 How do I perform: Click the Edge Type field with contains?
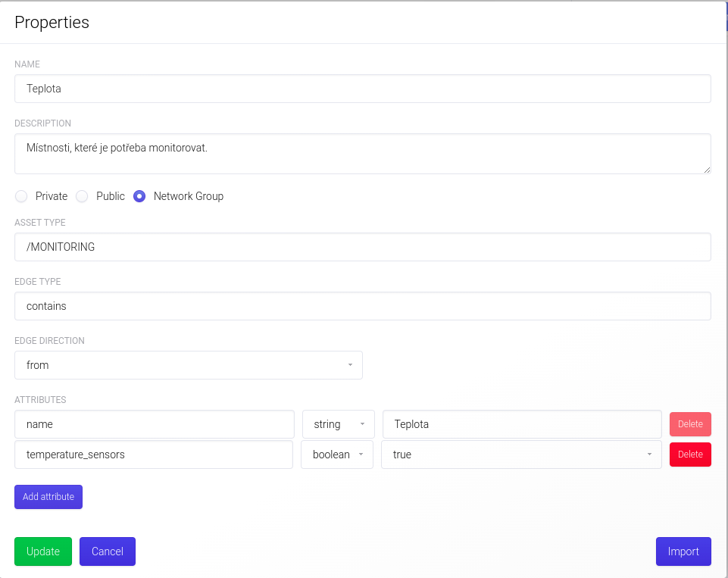pyautogui.click(x=362, y=306)
